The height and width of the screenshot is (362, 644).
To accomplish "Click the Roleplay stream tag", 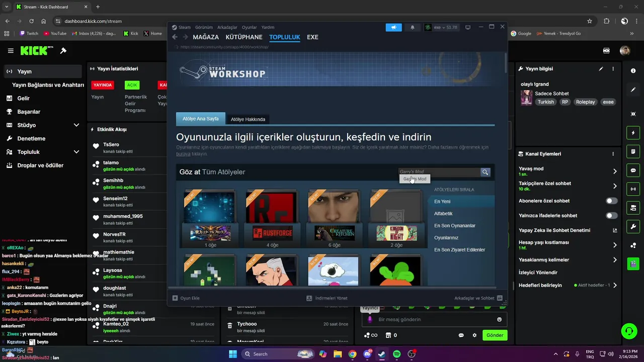I will point(585,102).
